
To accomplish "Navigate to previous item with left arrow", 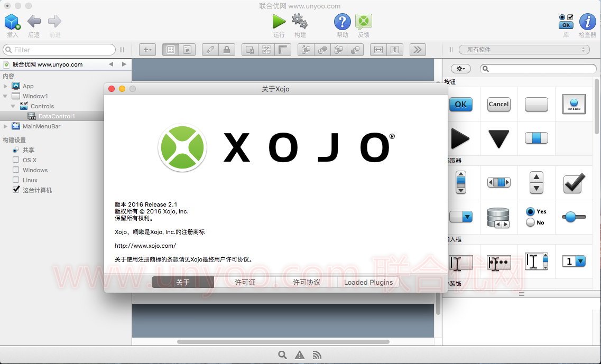I will coord(111,64).
